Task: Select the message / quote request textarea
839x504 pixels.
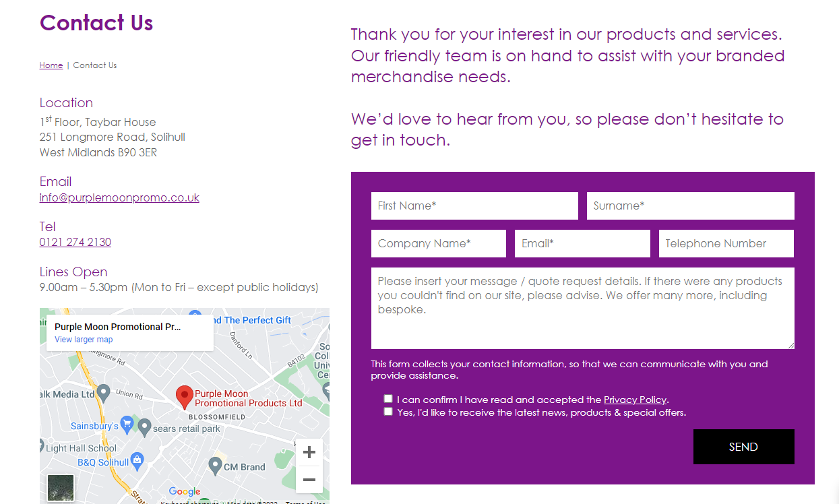Action: 582,308
